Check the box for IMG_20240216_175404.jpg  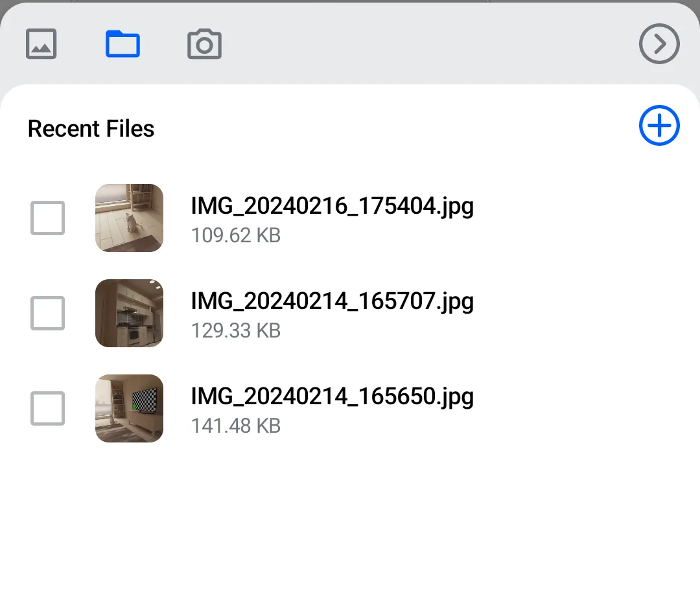pos(47,218)
